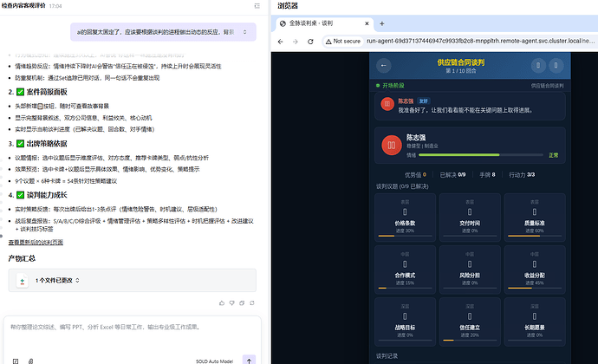Open the panel icon beside chat title
The width and height of the screenshot is (598, 364).
(257, 6)
